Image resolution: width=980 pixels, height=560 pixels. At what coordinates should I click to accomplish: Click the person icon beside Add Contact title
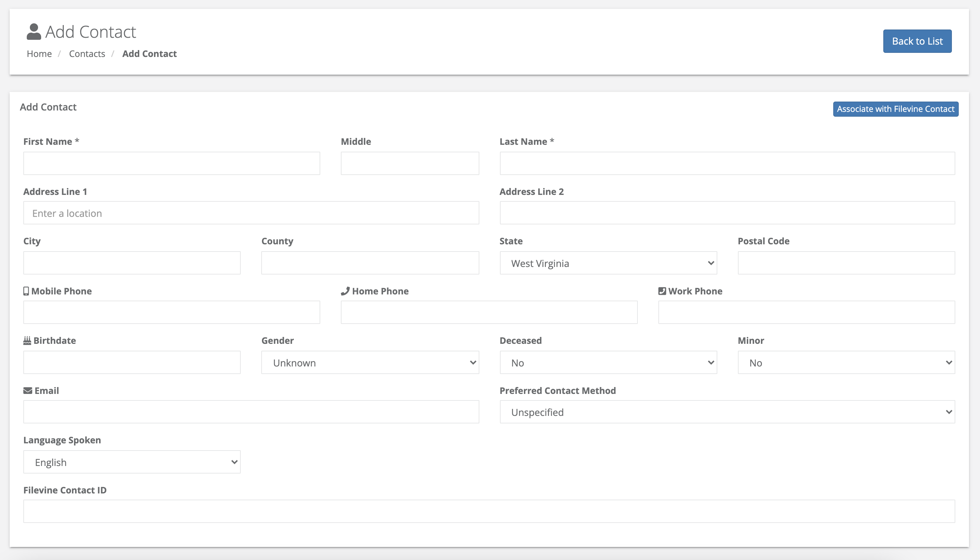34,32
